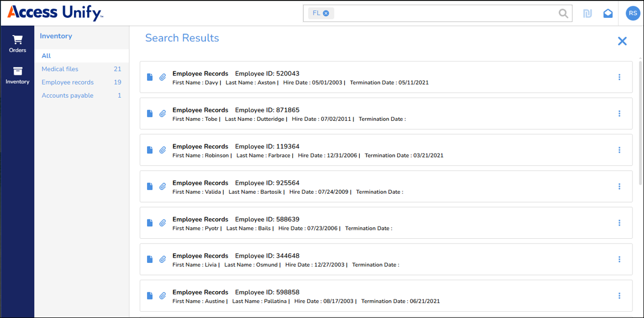644x318 pixels.
Task: Click document icon for Employee ID 925564
Action: point(150,186)
